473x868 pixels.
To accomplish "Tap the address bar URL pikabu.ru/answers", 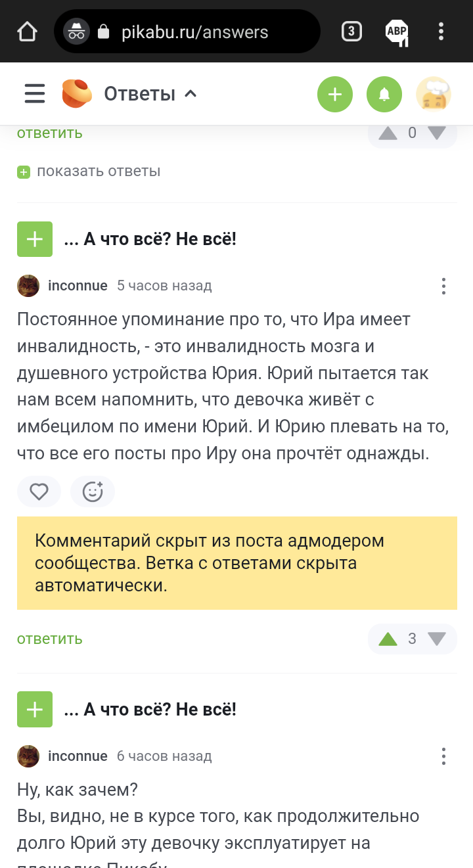I will [194, 32].
